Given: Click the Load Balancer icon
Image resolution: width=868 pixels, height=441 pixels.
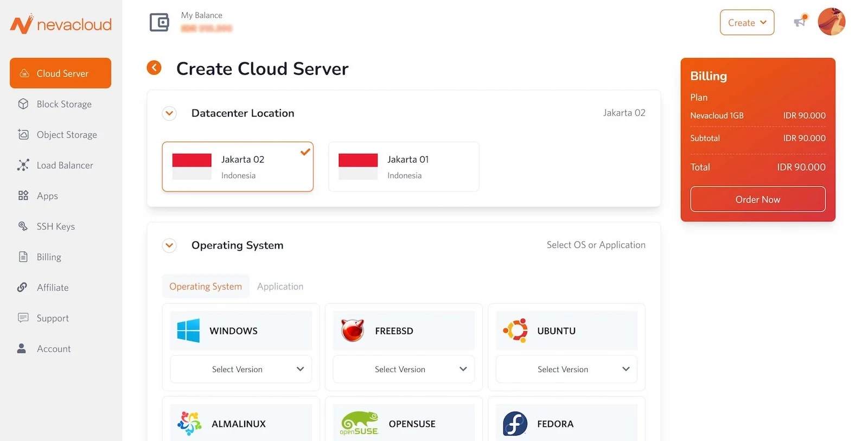Looking at the screenshot, I should coord(23,165).
